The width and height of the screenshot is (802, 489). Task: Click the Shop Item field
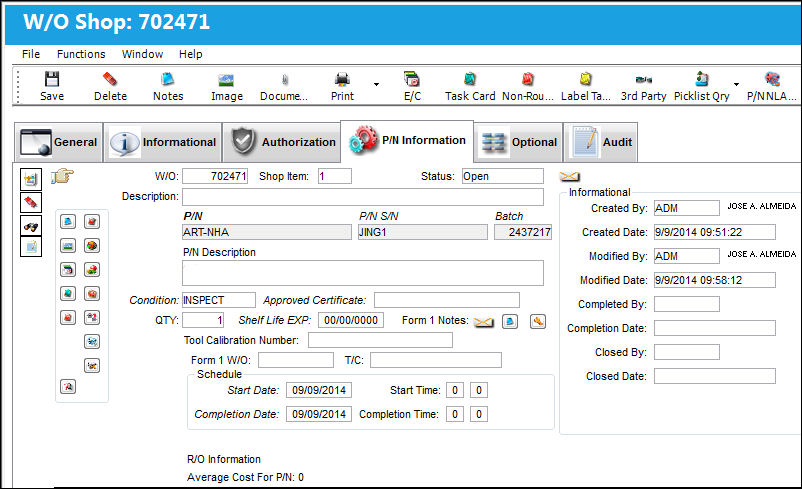tap(335, 176)
